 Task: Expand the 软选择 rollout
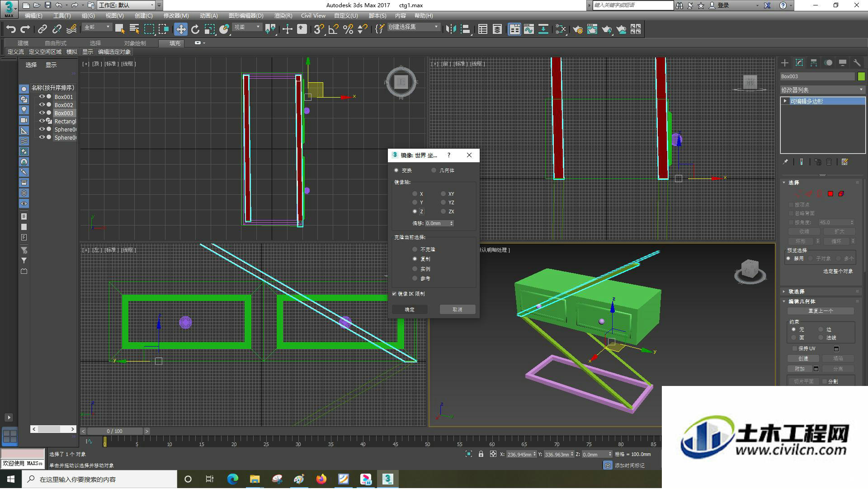pyautogui.click(x=784, y=292)
